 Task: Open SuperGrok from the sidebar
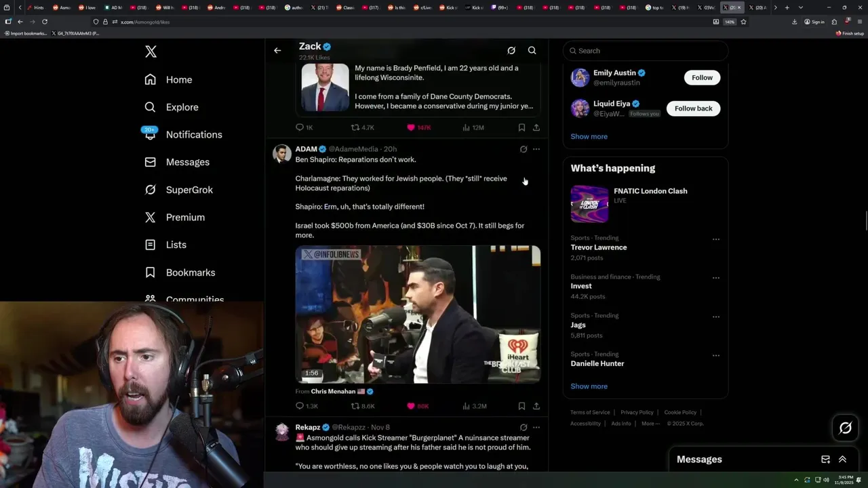[178, 190]
